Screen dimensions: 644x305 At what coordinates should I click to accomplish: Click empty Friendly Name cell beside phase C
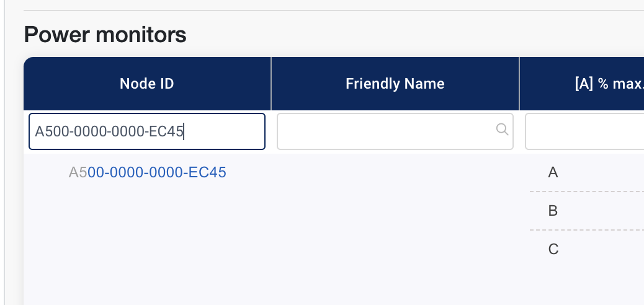395,249
